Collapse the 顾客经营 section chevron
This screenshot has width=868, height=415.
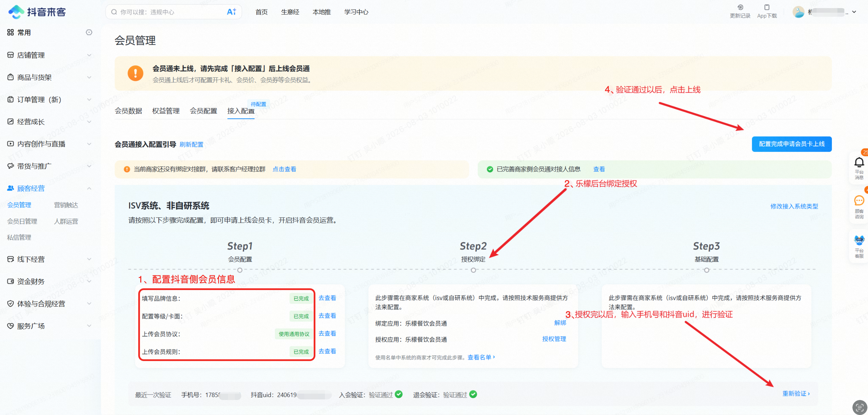point(89,188)
